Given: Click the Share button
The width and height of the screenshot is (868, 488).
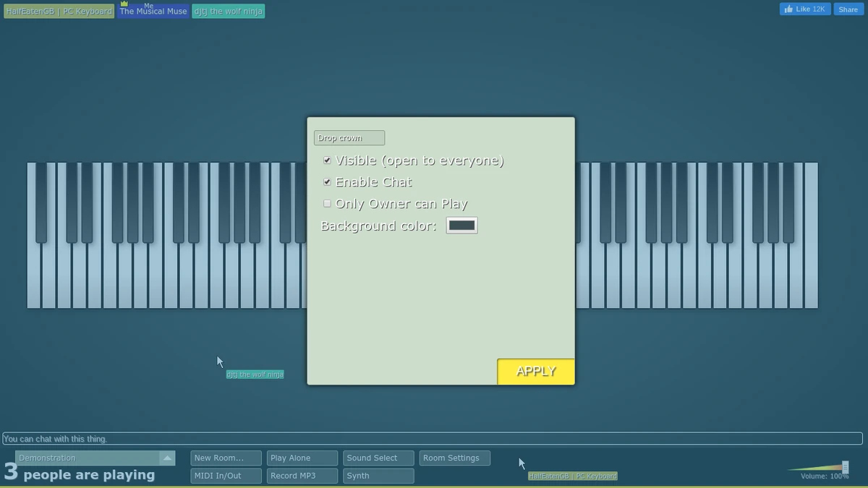Looking at the screenshot, I should click(848, 9).
